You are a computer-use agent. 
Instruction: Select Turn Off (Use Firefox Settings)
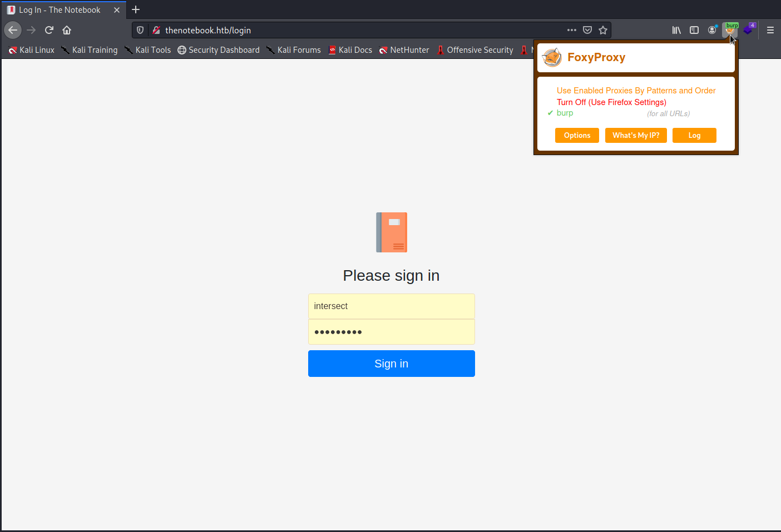pyautogui.click(x=611, y=102)
